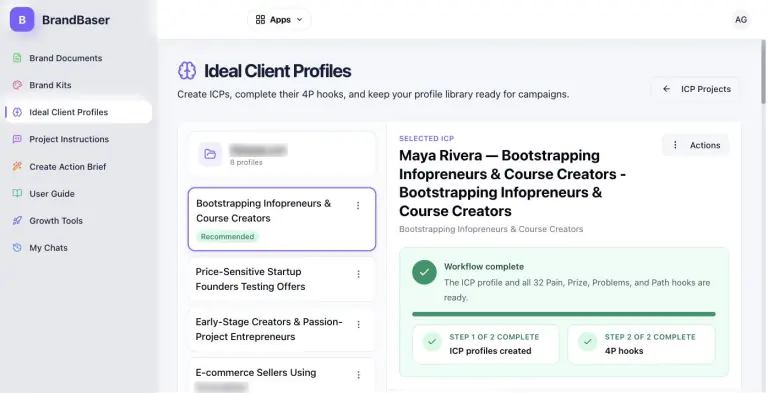Open the Actions menu
This screenshot has height=393, width=768.
click(x=696, y=145)
